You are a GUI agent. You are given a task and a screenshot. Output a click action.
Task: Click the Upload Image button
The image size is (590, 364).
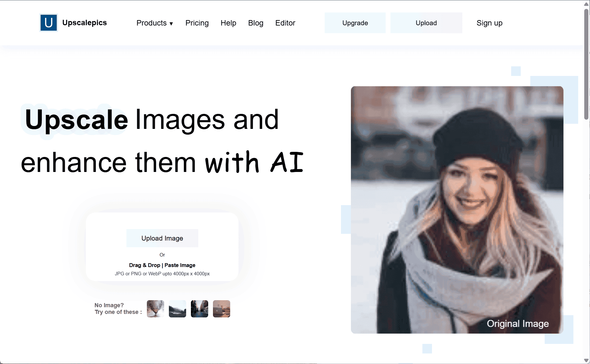162,238
